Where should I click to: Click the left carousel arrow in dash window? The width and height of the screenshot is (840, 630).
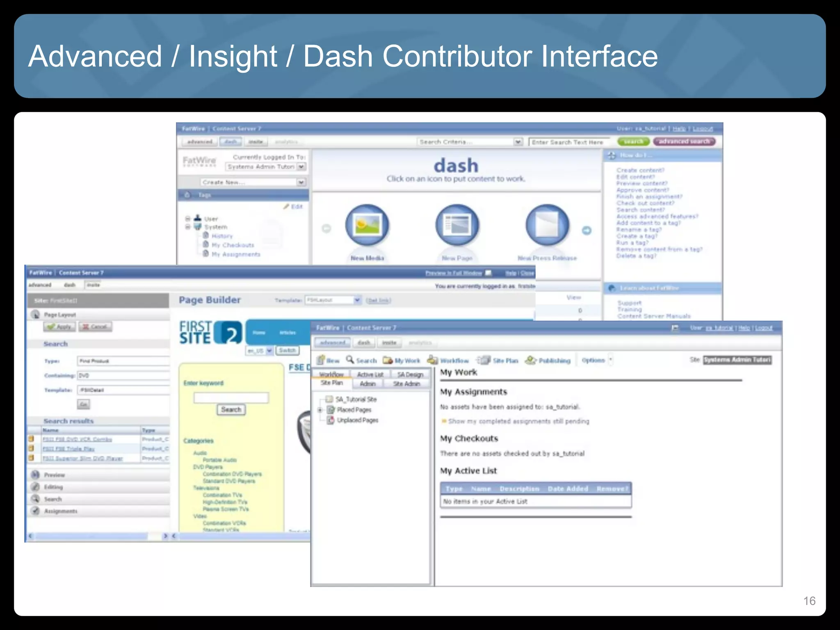pos(326,228)
